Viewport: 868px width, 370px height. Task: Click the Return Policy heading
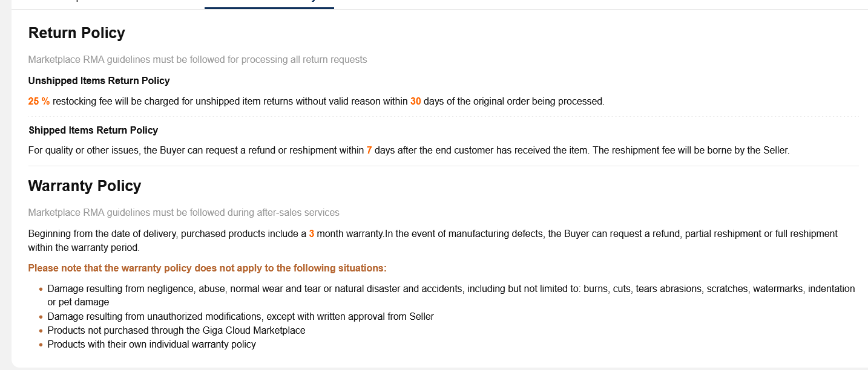tap(77, 33)
